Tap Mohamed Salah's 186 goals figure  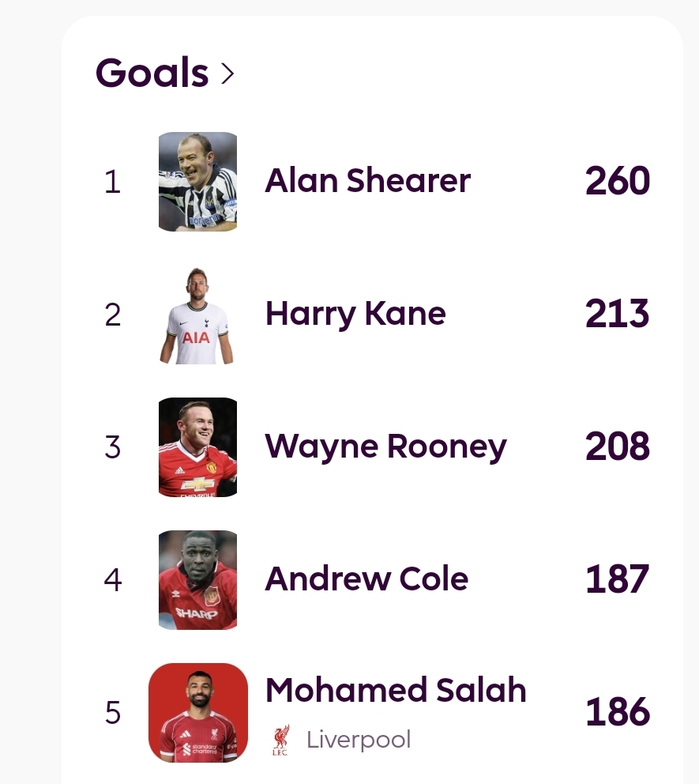[x=618, y=712]
